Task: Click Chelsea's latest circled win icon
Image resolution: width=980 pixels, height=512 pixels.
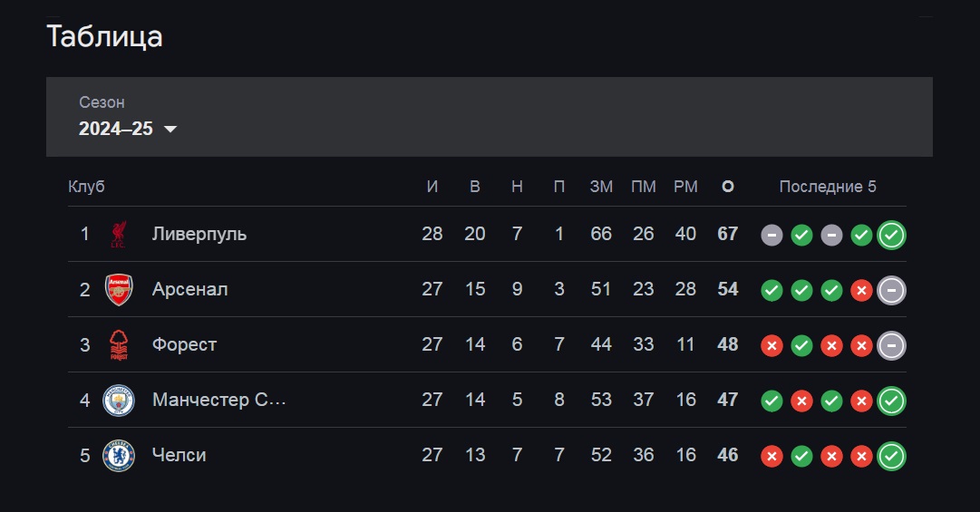Action: coord(891,456)
